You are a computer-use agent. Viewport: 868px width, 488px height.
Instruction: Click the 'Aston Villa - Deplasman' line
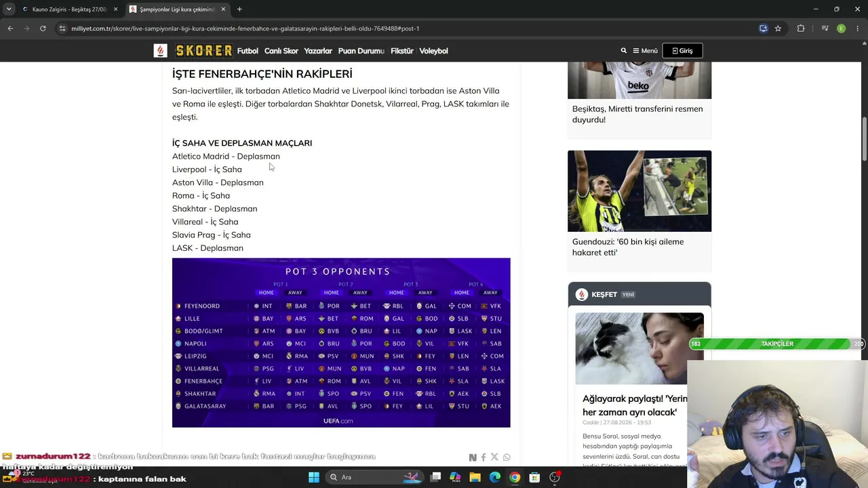coord(218,182)
